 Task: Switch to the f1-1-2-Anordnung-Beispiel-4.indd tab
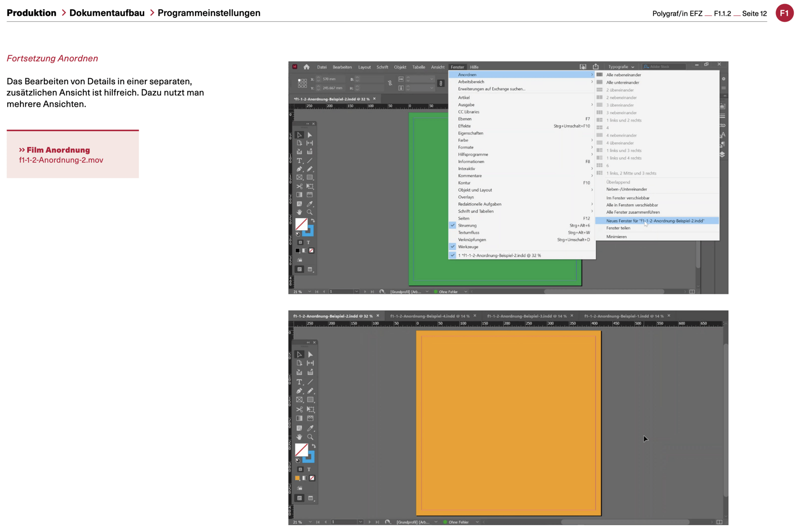click(x=430, y=316)
